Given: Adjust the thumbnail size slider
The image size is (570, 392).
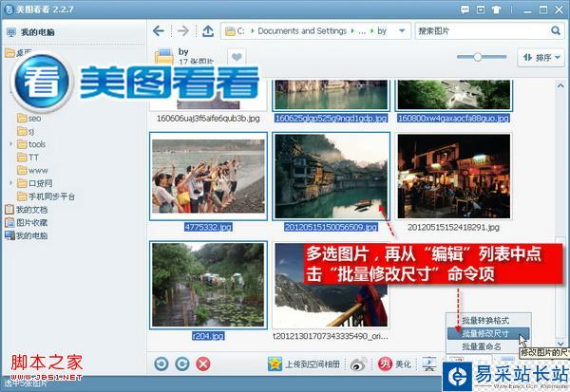Looking at the screenshot, I should [x=477, y=57].
